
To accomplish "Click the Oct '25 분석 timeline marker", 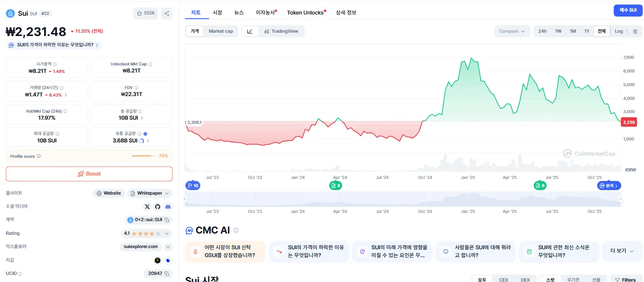I will tap(609, 186).
